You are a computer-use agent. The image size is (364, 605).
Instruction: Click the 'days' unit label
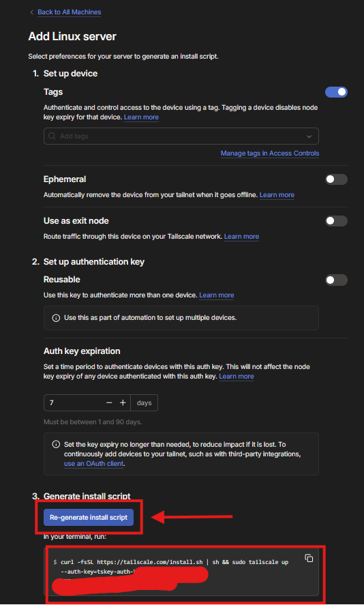(144, 403)
